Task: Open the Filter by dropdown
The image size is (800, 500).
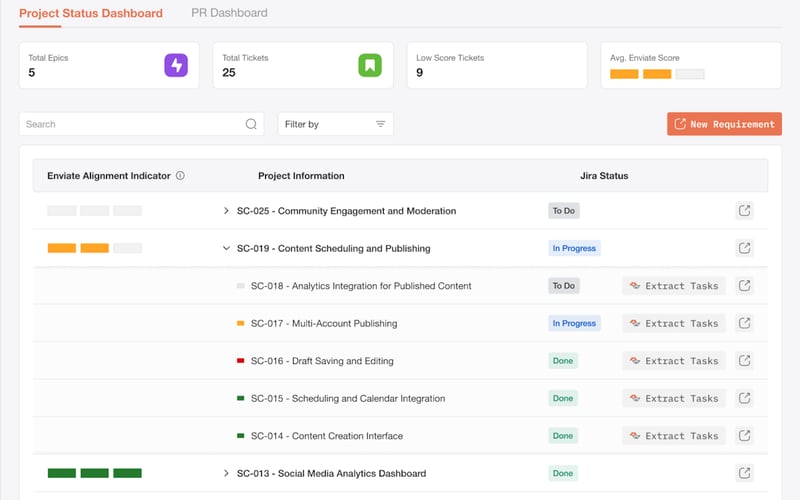Action: pos(336,124)
